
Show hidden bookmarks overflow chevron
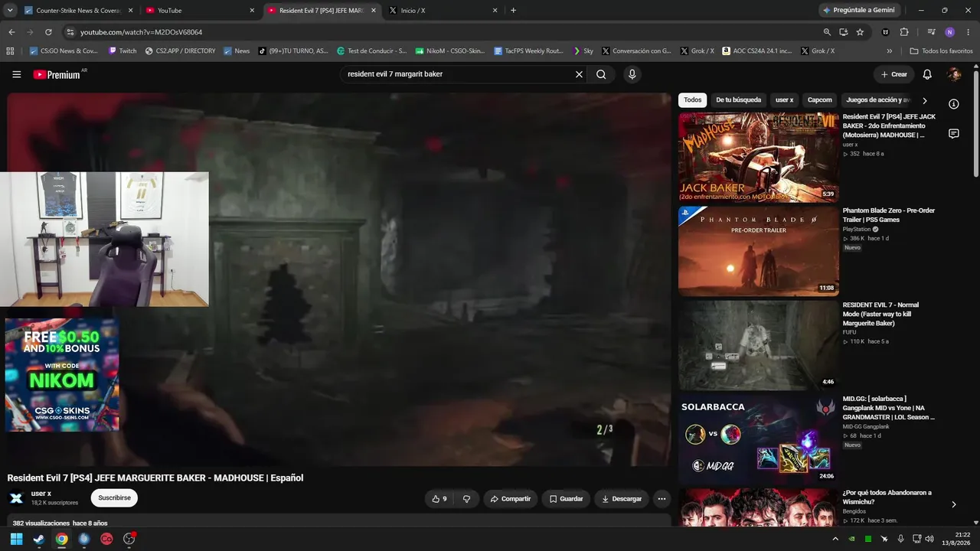[890, 51]
